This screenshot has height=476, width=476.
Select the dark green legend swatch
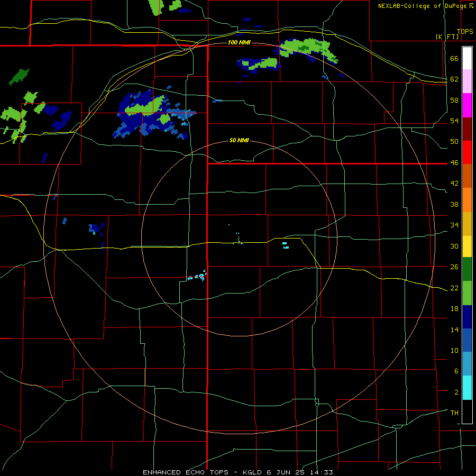(467, 269)
